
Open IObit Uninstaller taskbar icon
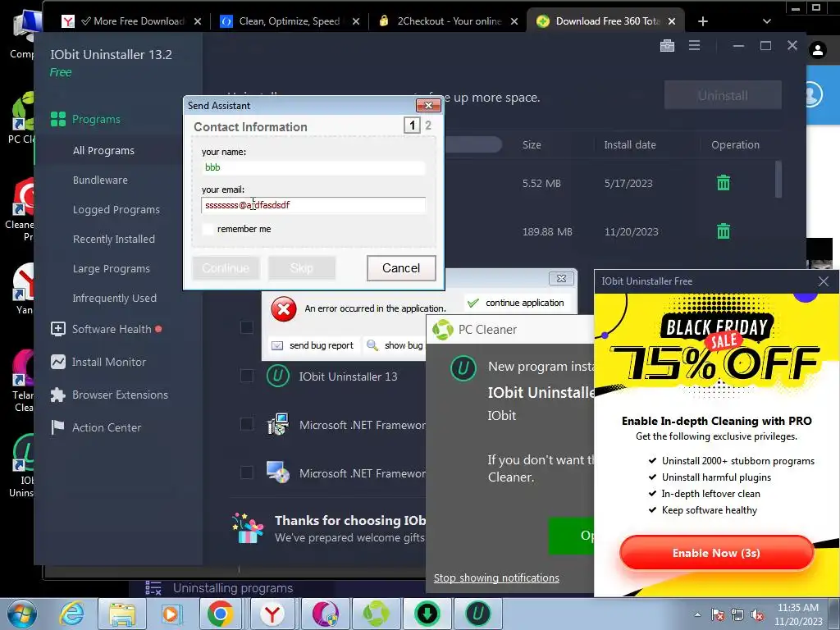pos(478,614)
